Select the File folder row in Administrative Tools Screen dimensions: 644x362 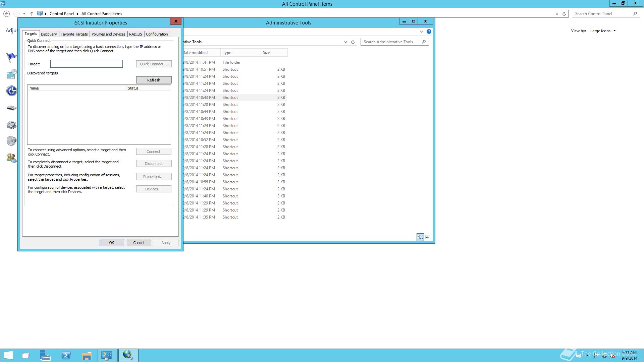coord(235,62)
